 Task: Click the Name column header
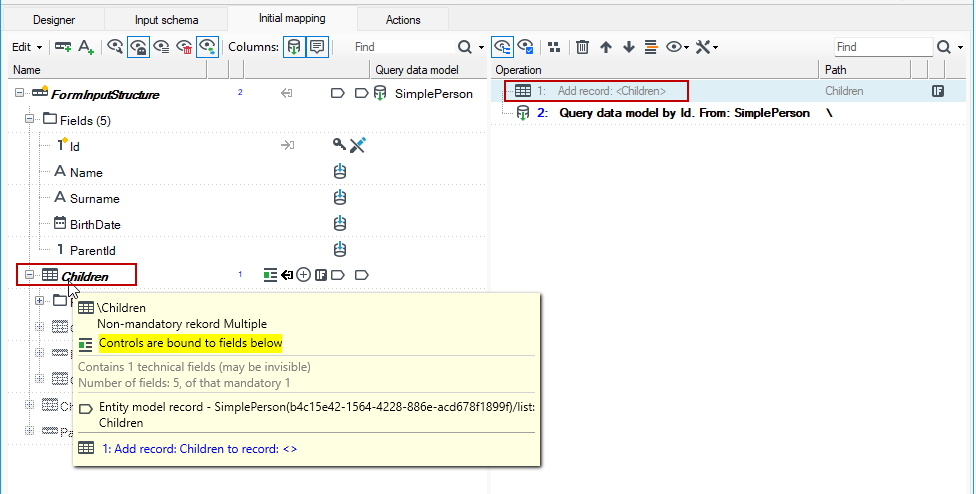click(108, 70)
